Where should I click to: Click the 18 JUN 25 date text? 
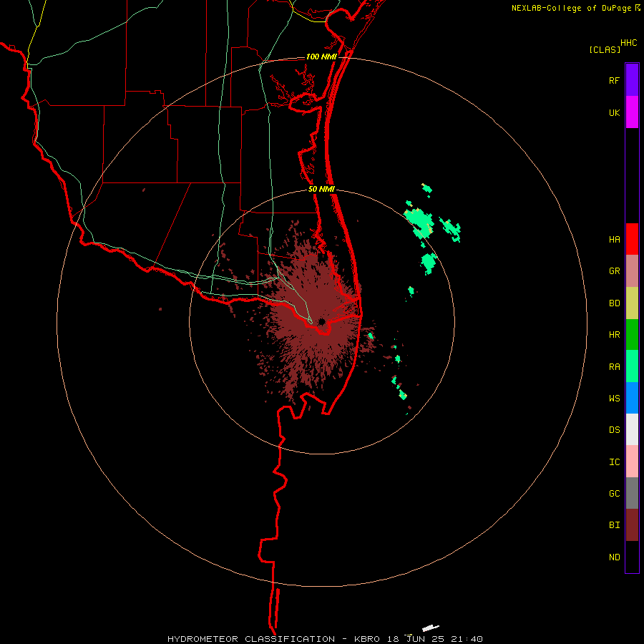click(416, 639)
